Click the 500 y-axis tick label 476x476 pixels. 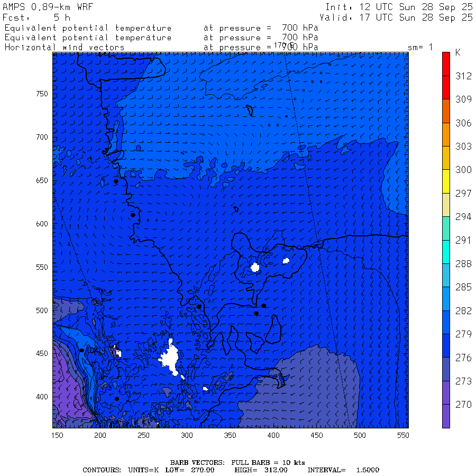[42, 310]
